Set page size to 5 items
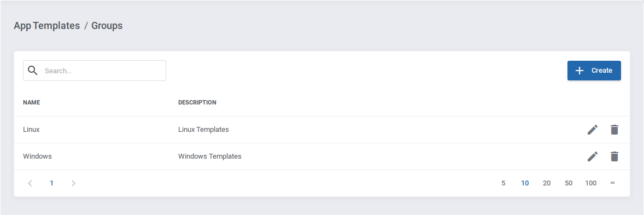Screen dimensions: 644x215 coord(503,183)
